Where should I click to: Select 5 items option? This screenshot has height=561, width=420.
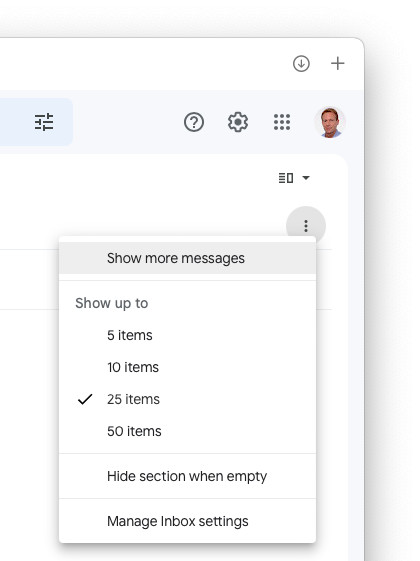coord(187,335)
